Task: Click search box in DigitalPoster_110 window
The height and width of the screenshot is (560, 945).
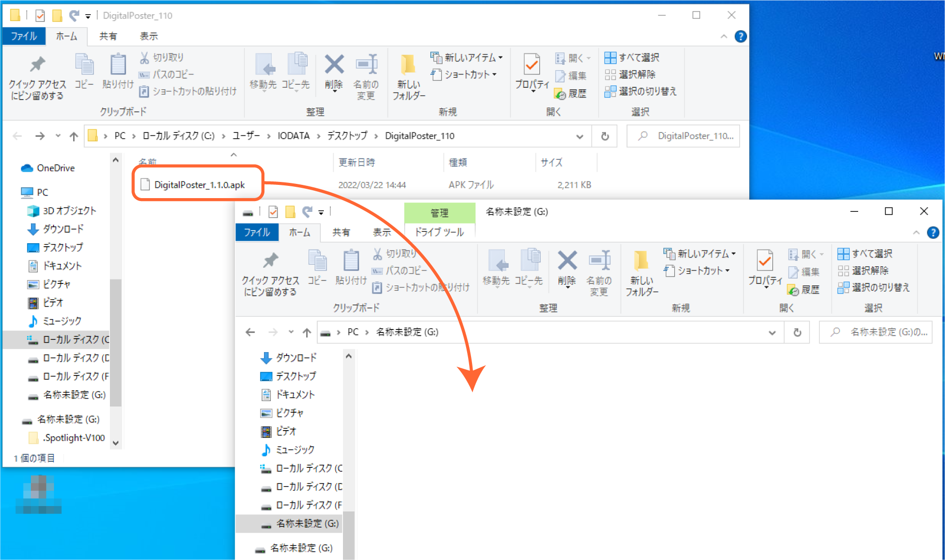Action: (x=683, y=136)
